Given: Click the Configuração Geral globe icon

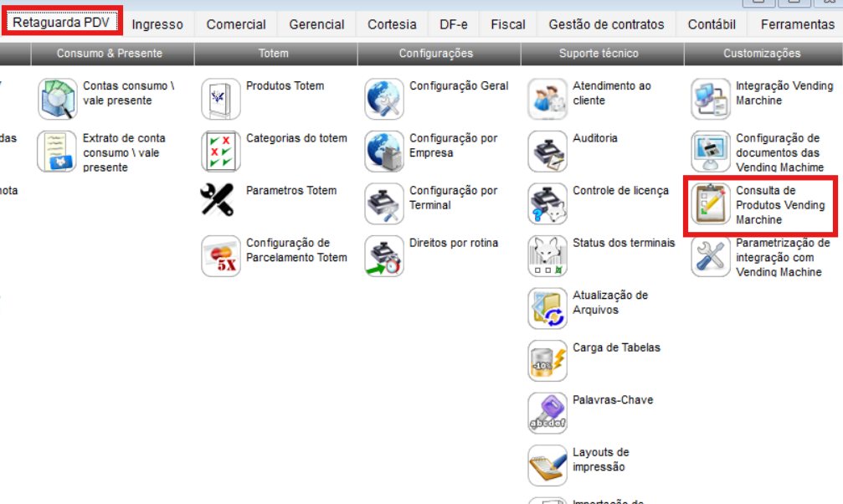Looking at the screenshot, I should click(x=384, y=100).
